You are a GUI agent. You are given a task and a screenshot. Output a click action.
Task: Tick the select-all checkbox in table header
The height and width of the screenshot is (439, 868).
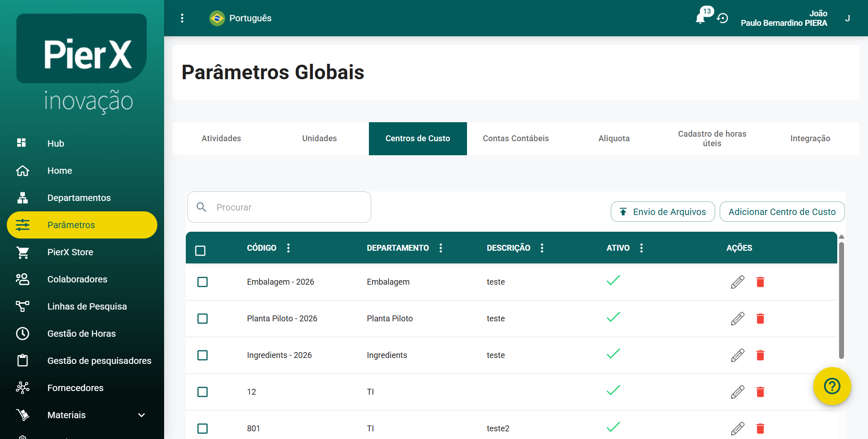pyautogui.click(x=200, y=250)
